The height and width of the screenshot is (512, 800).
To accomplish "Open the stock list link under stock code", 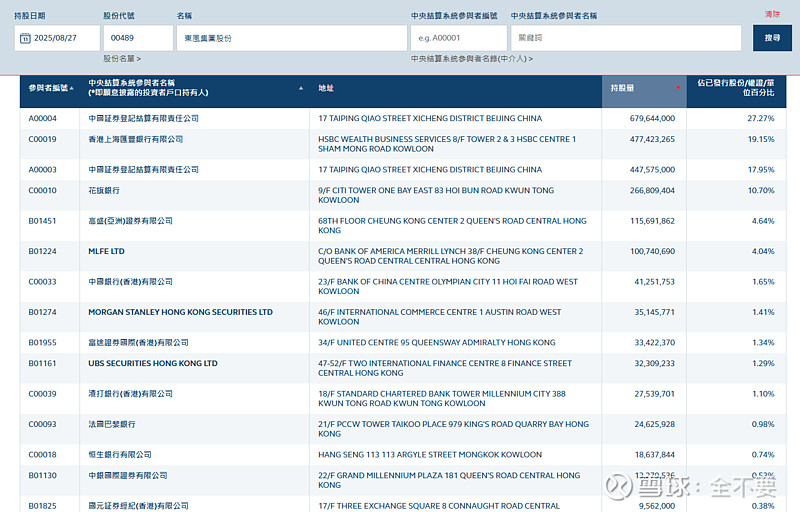I will point(122,59).
